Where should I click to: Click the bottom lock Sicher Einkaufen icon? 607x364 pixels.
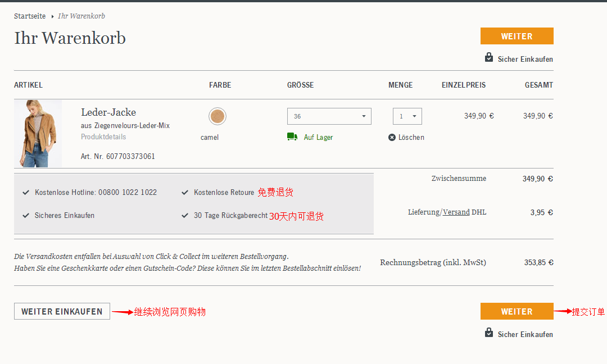489,333
